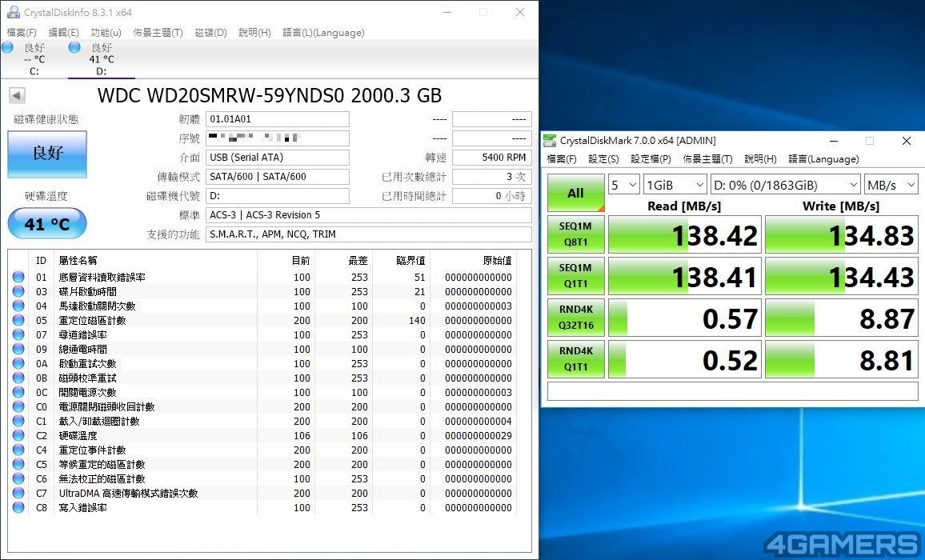Open 設定(S) menu in CrystalDiskMark

coord(603,158)
